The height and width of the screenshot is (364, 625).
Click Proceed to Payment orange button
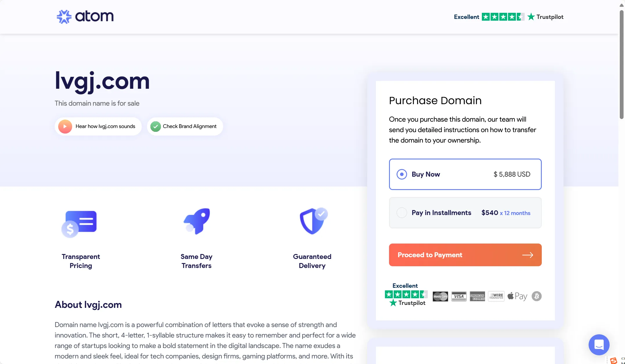point(465,255)
